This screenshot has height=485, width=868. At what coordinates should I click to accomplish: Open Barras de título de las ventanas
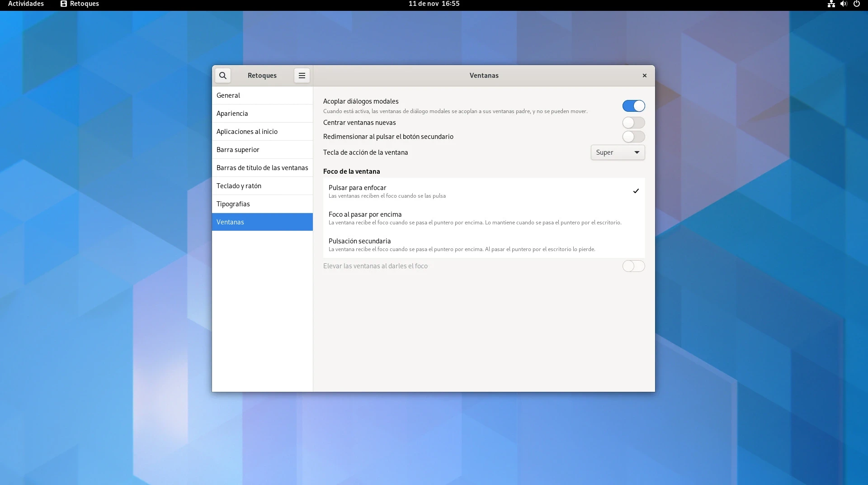pos(262,168)
